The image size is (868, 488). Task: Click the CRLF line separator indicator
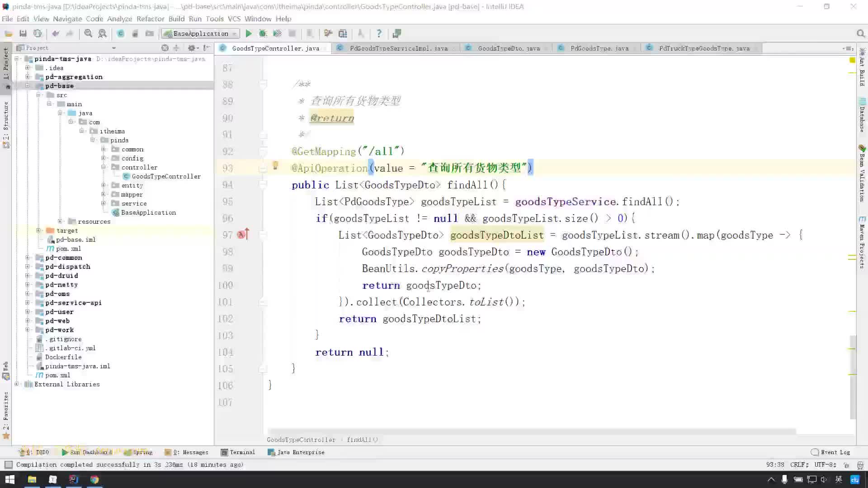coord(799,465)
